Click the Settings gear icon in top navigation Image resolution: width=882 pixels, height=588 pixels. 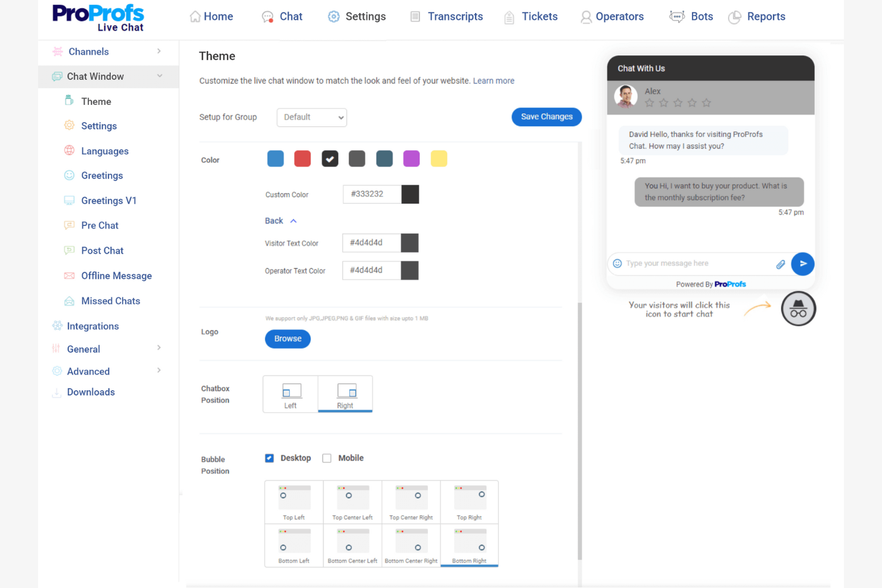click(334, 17)
